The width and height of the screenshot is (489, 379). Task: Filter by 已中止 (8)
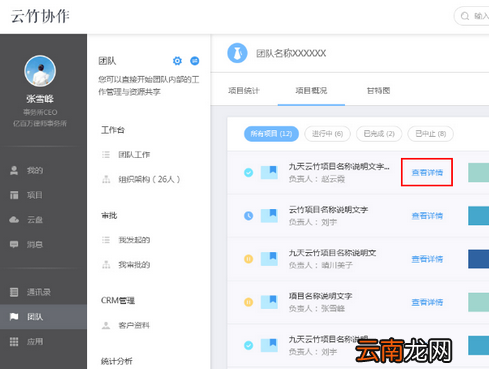pyautogui.click(x=431, y=134)
